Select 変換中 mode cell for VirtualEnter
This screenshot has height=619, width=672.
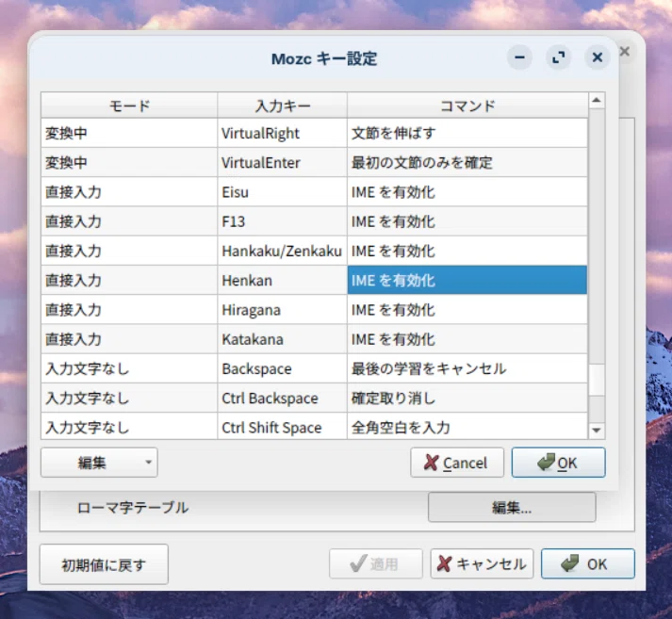[x=129, y=163]
